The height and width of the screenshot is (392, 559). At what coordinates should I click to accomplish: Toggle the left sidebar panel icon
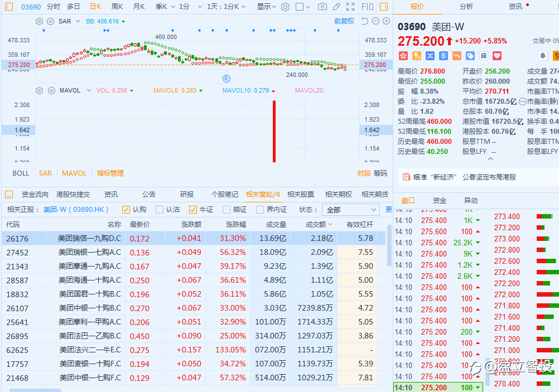click(9, 7)
